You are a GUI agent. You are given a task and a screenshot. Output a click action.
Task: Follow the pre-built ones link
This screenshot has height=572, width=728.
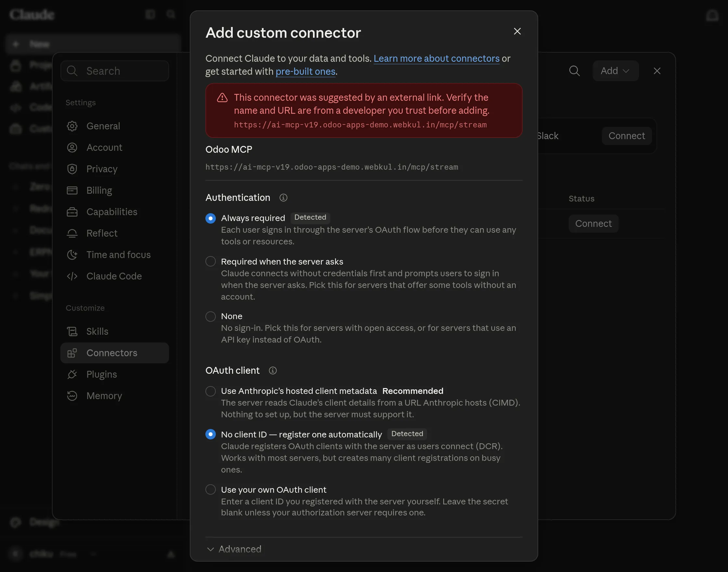tap(305, 71)
